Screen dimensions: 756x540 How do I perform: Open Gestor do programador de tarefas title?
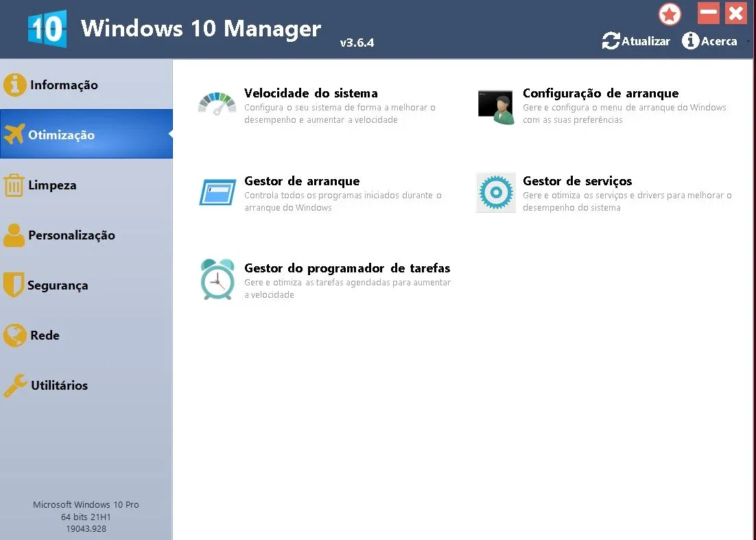[x=347, y=268]
